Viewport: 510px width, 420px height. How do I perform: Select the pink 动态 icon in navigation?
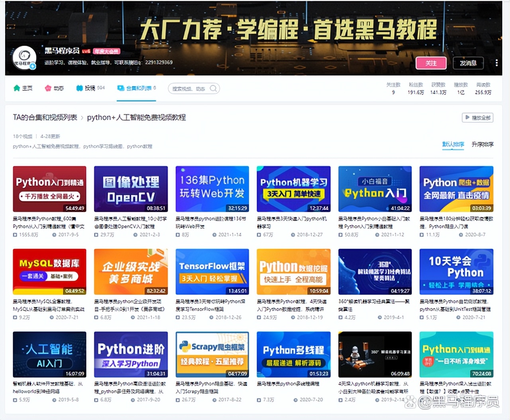click(49, 88)
